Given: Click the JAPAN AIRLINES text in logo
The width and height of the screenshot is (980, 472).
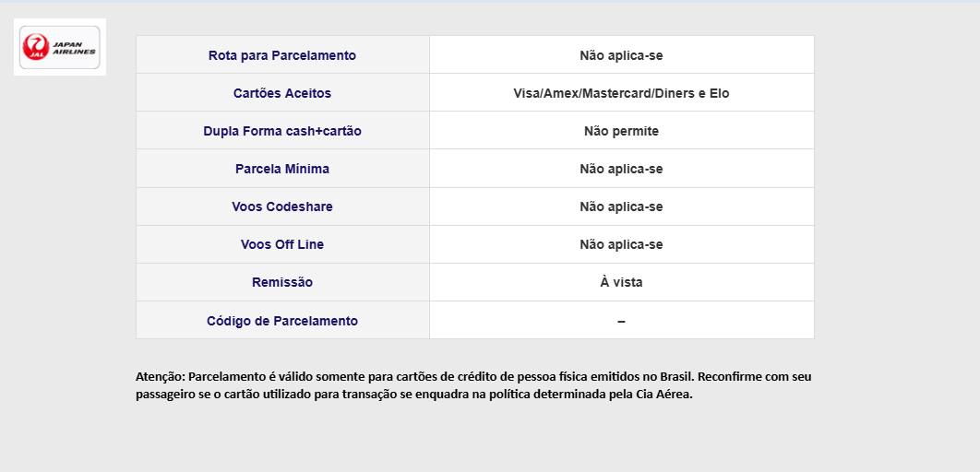Looking at the screenshot, I should (75, 48).
